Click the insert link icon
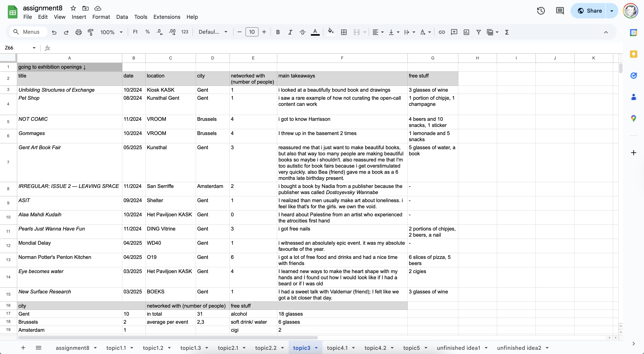The image size is (644, 354). point(442,32)
